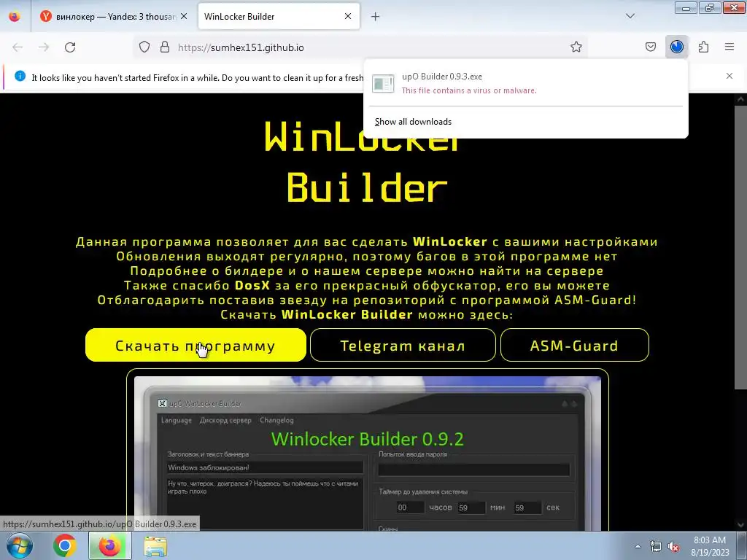Close the WinLocker Builder tab
The height and width of the screenshot is (560, 747).
(348, 17)
